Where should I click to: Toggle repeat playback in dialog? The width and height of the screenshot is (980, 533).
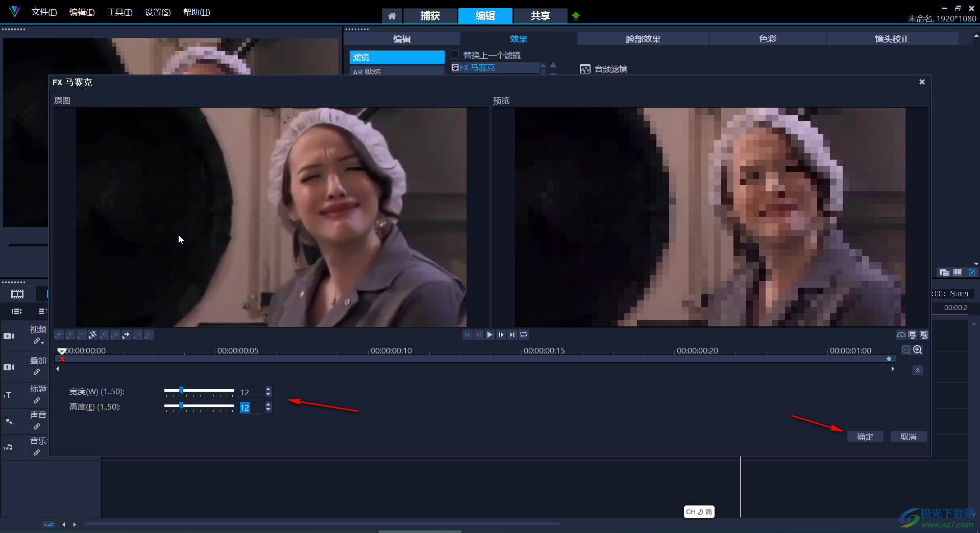524,335
